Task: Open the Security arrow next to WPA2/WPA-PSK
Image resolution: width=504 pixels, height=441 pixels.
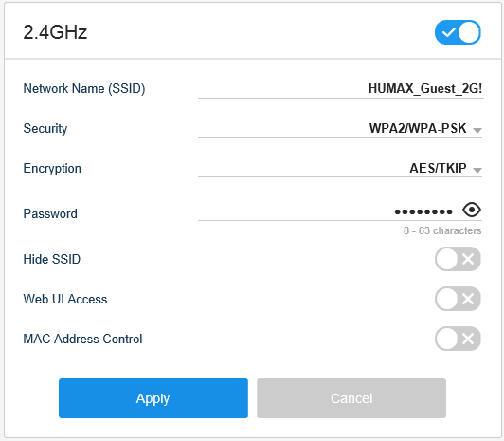Action: coord(477,130)
